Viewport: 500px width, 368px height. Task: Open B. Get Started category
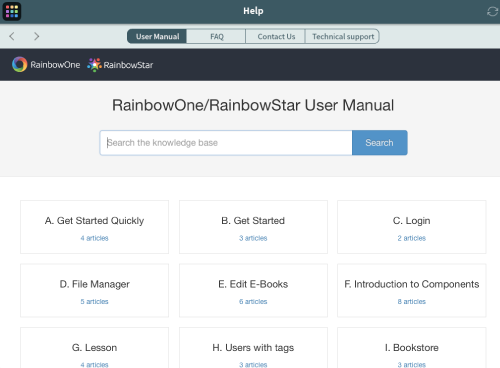click(x=253, y=227)
